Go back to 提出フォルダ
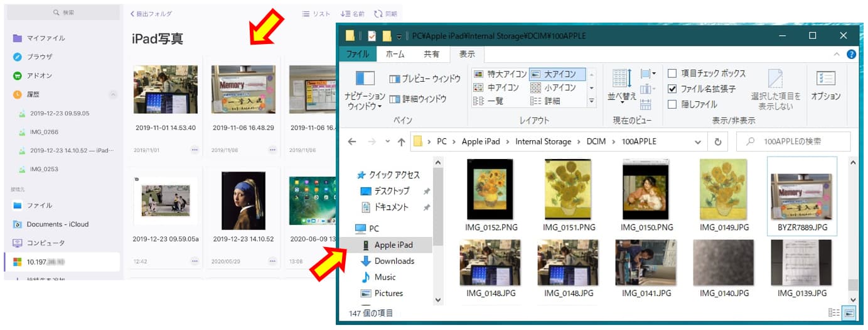868x330 pixels. pos(151,14)
